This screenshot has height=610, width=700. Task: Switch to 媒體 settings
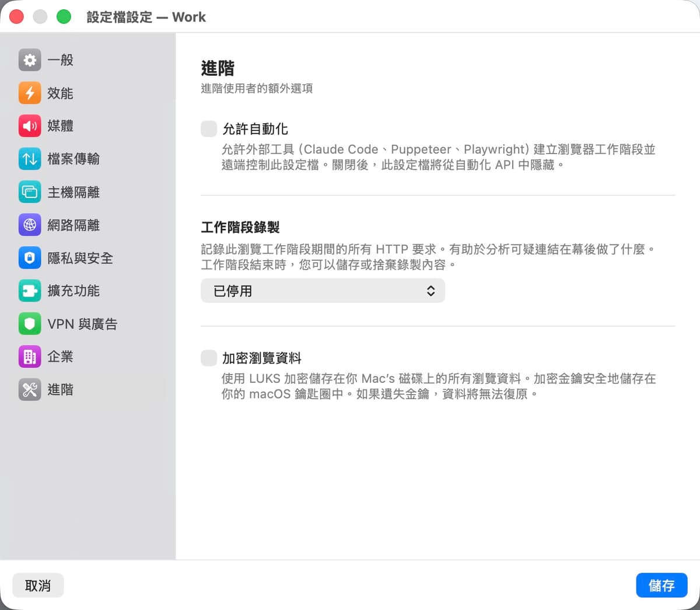click(89, 126)
